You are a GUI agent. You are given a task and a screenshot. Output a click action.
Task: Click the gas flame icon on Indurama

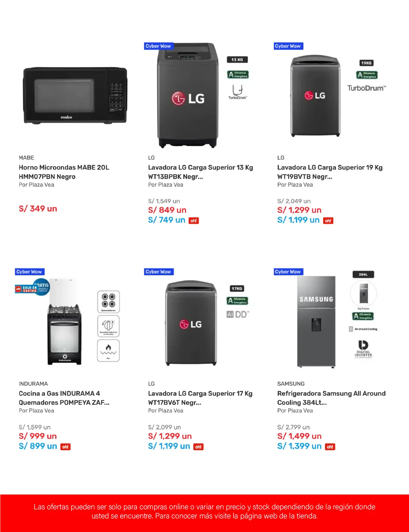(108, 350)
